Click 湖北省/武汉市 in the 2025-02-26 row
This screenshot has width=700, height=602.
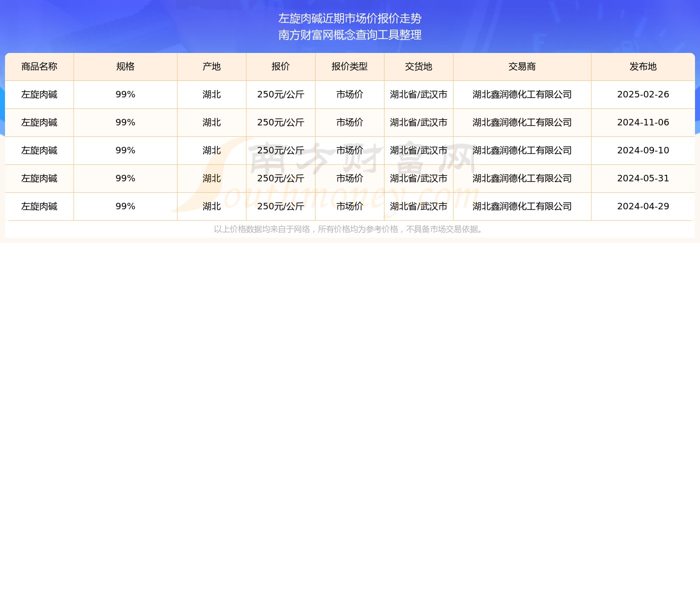(x=419, y=94)
